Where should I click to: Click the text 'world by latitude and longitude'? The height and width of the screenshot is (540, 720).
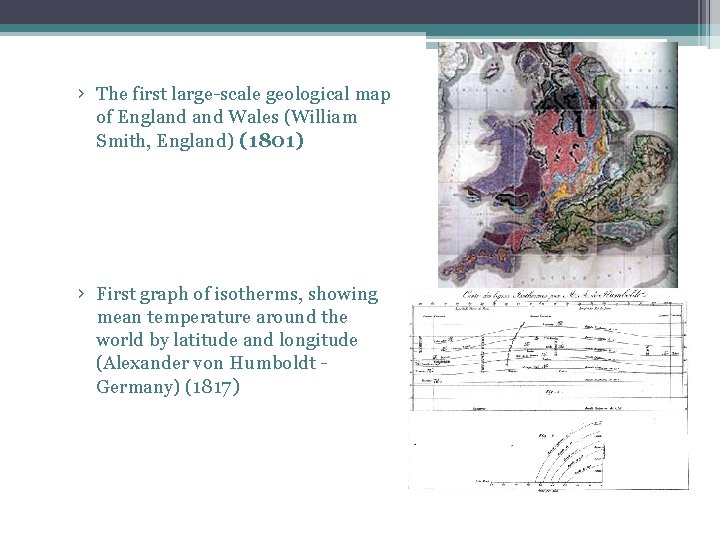[227, 340]
